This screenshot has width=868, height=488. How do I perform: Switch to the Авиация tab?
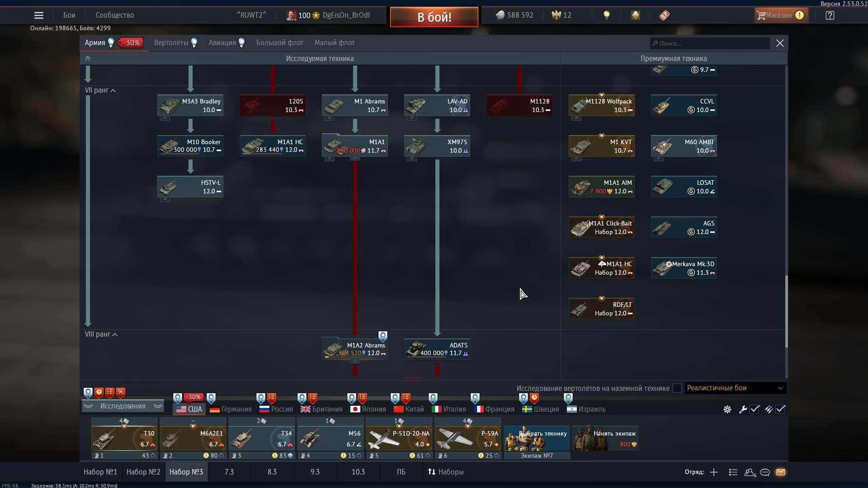coord(222,42)
